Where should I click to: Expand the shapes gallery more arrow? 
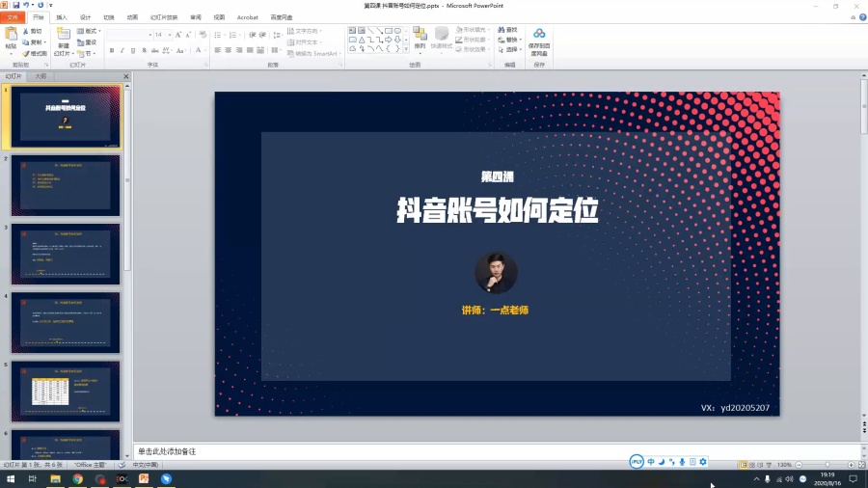point(406,48)
